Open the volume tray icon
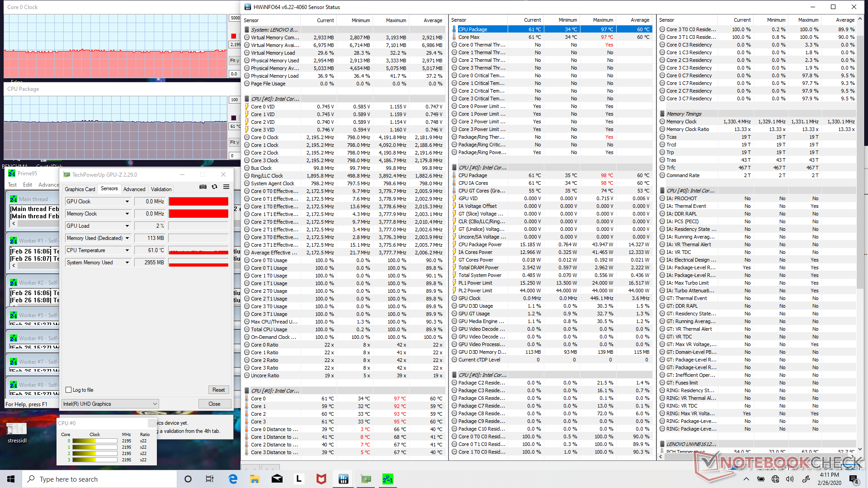 point(790,479)
